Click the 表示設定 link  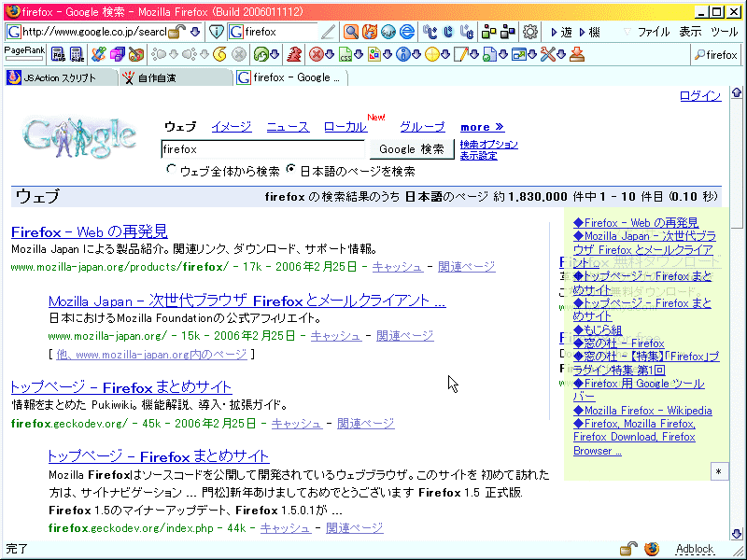(479, 156)
